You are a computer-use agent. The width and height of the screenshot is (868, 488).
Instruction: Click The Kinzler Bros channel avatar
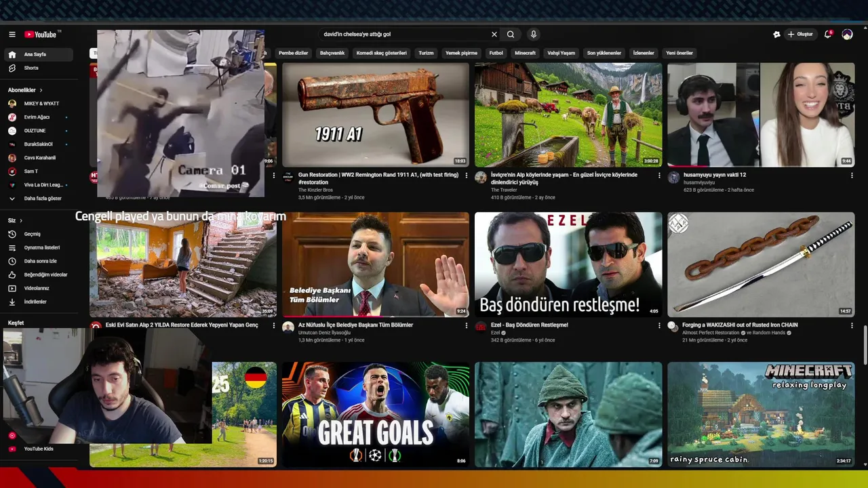click(288, 178)
